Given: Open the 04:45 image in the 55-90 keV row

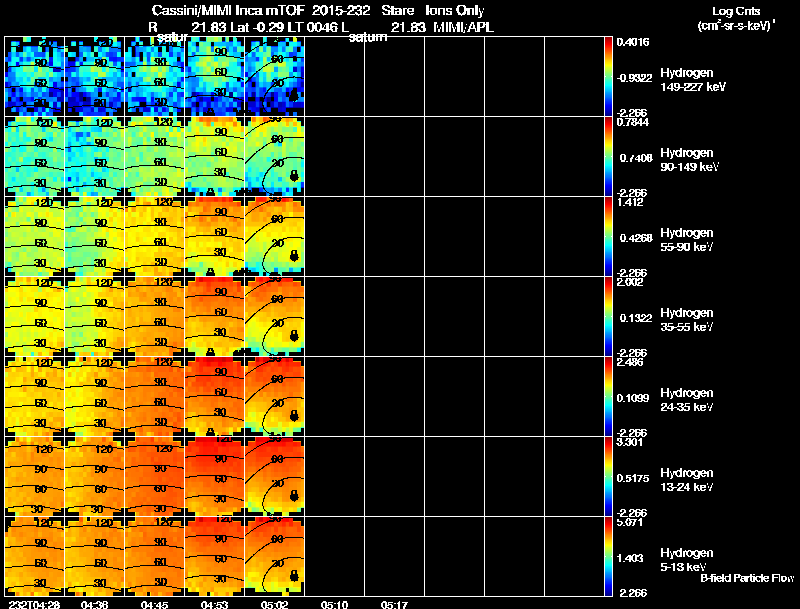Looking at the screenshot, I should (155, 236).
